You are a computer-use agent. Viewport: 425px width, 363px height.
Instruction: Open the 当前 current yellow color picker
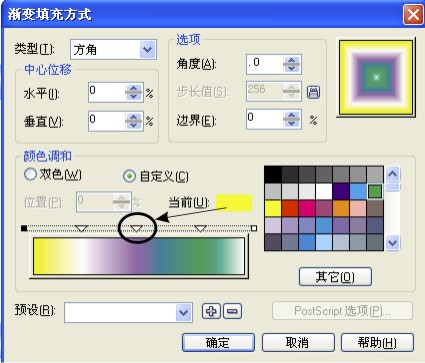tap(234, 203)
